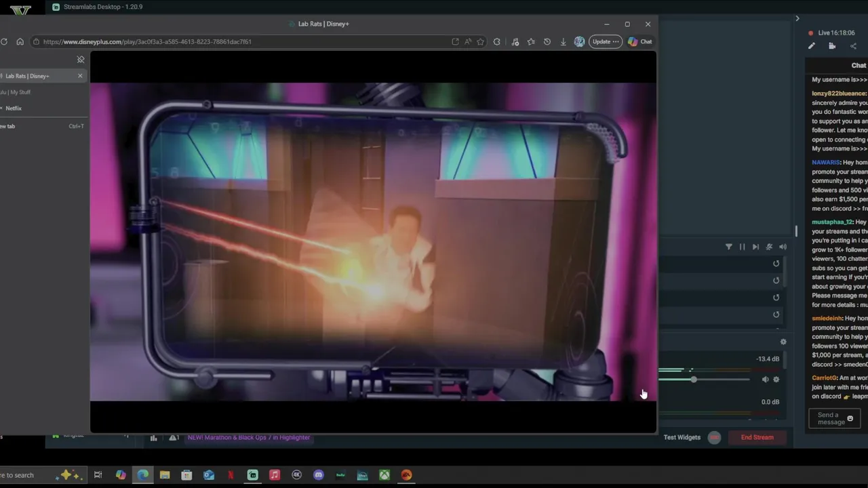The image size is (868, 488).
Task: Open Microsoft Edge on the taskbar
Action: tap(143, 475)
